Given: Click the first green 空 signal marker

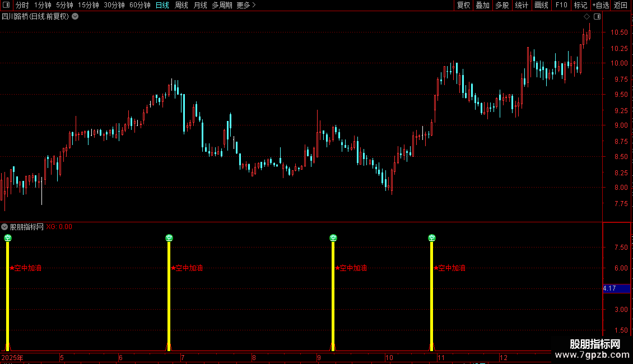Looking at the screenshot, I should 8,237.
